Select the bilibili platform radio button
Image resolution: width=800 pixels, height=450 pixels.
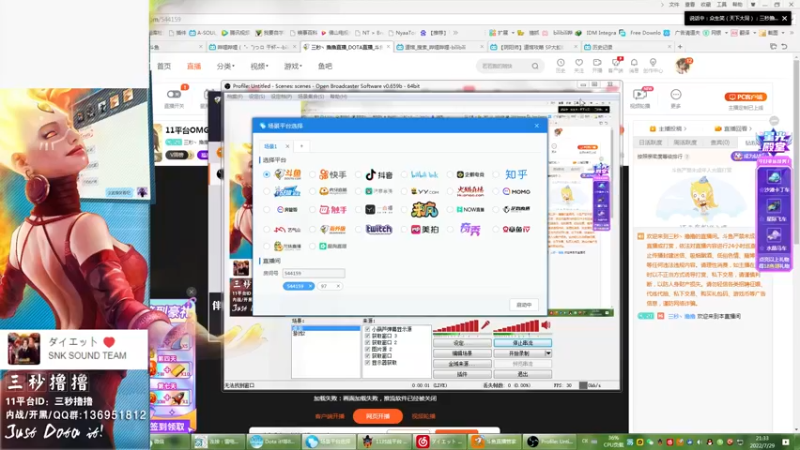pyautogui.click(x=404, y=174)
